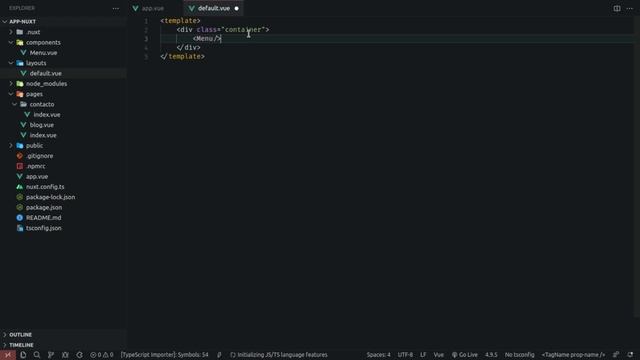
Task: Open Menu.vue in components
Action: pyautogui.click(x=43, y=53)
